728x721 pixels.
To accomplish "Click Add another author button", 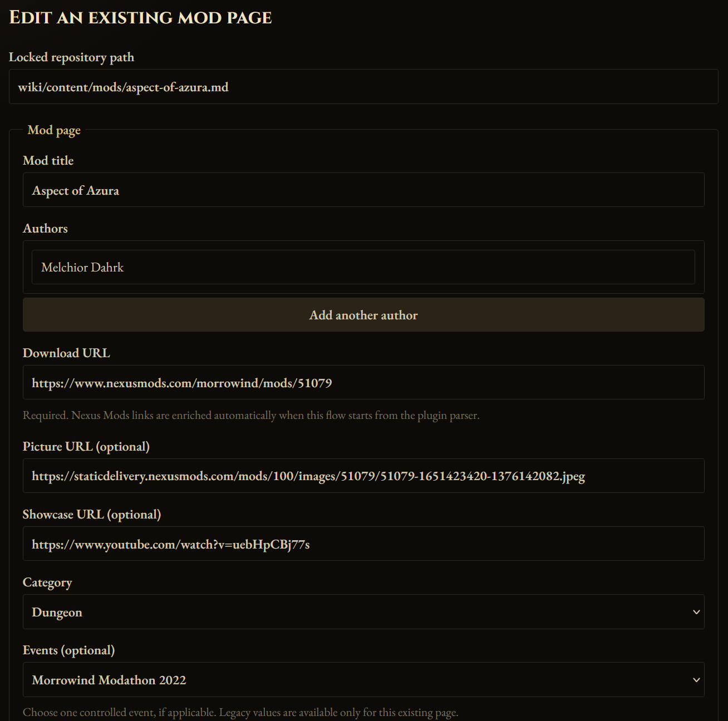I will point(363,315).
